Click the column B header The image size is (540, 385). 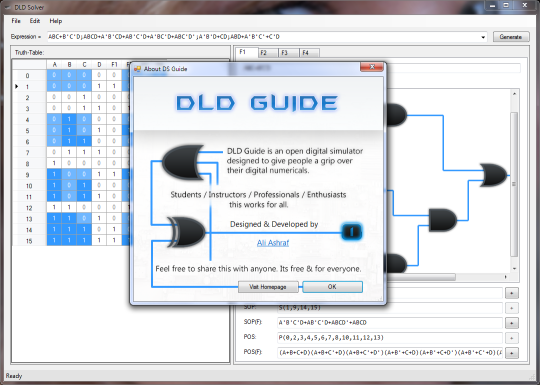[69, 64]
